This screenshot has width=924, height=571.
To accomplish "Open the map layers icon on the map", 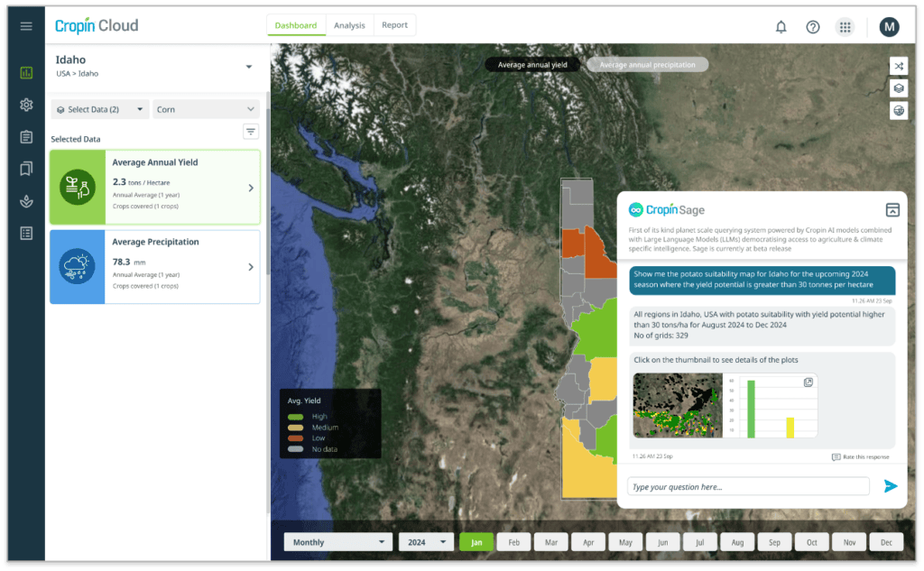I will (899, 87).
